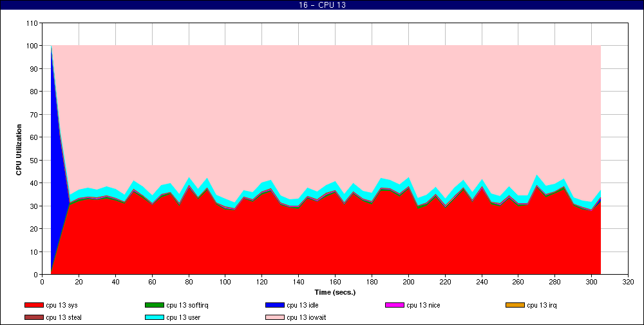
Task: Select the 'cpu 13 nice' legend label
Action: [424, 305]
